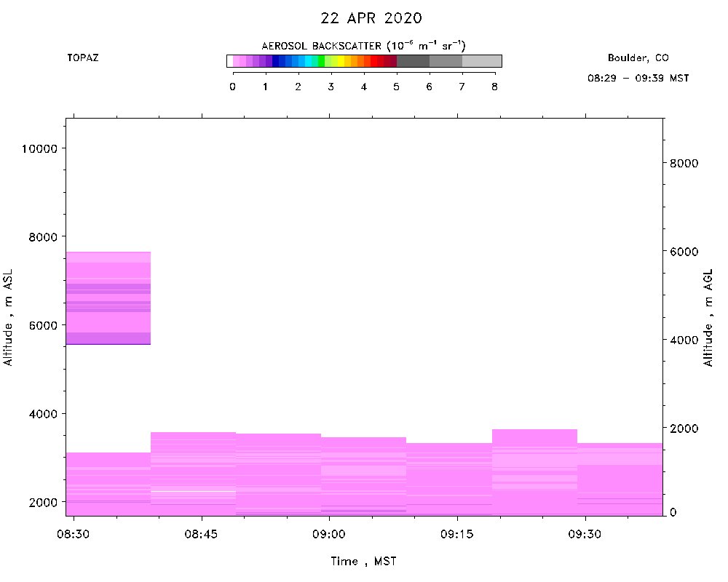Click the time tick label '09:30'
This screenshot has width=728, height=582.
click(x=585, y=534)
